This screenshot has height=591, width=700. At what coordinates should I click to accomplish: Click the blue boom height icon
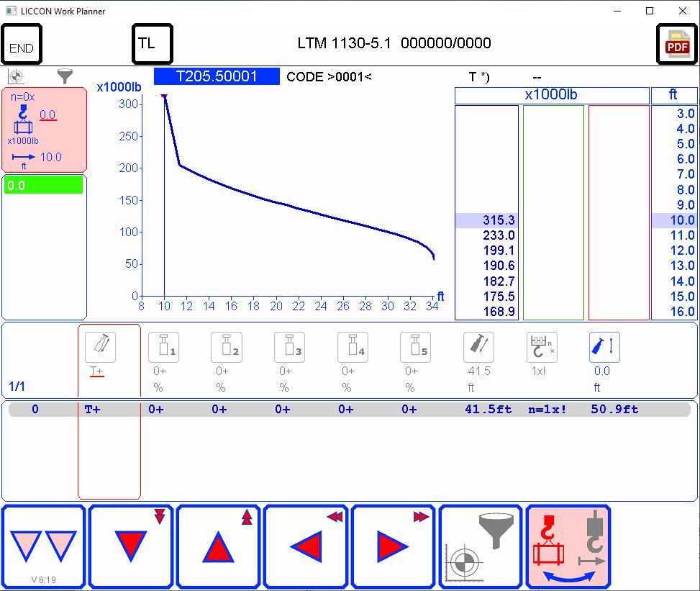tap(604, 347)
